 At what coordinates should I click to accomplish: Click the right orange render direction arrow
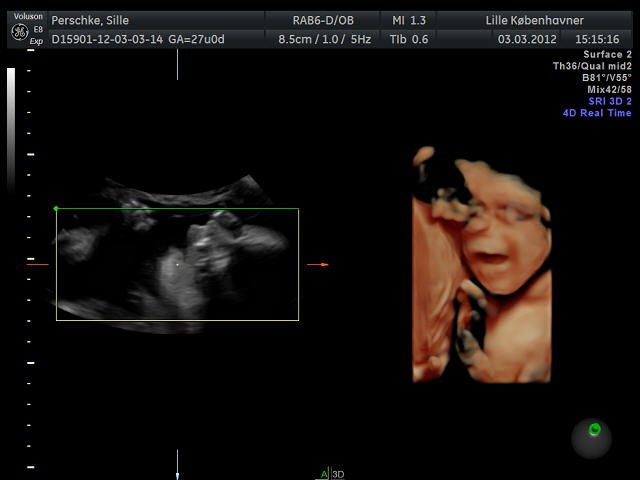317,264
